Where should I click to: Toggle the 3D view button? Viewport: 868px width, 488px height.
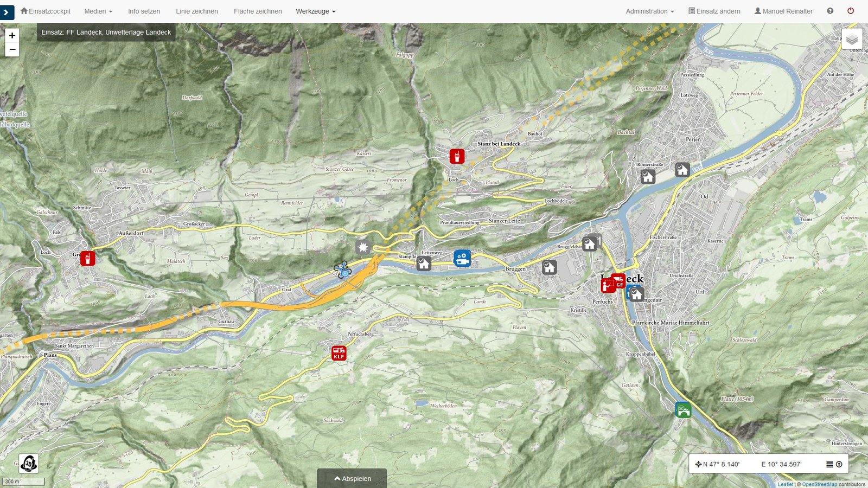(x=29, y=464)
